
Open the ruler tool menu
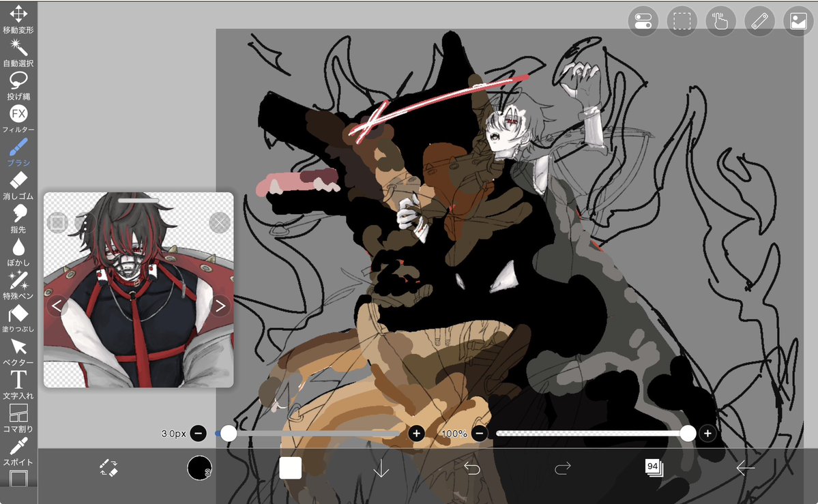(759, 21)
